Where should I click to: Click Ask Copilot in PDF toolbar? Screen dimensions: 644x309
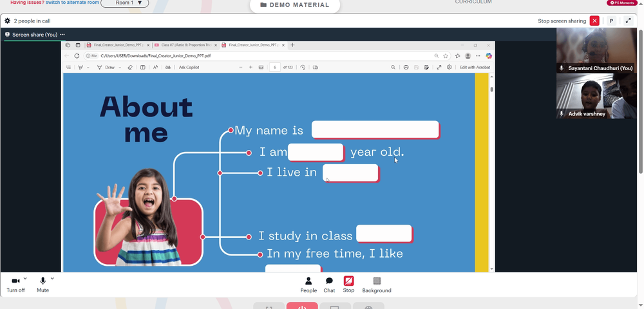pos(189,68)
